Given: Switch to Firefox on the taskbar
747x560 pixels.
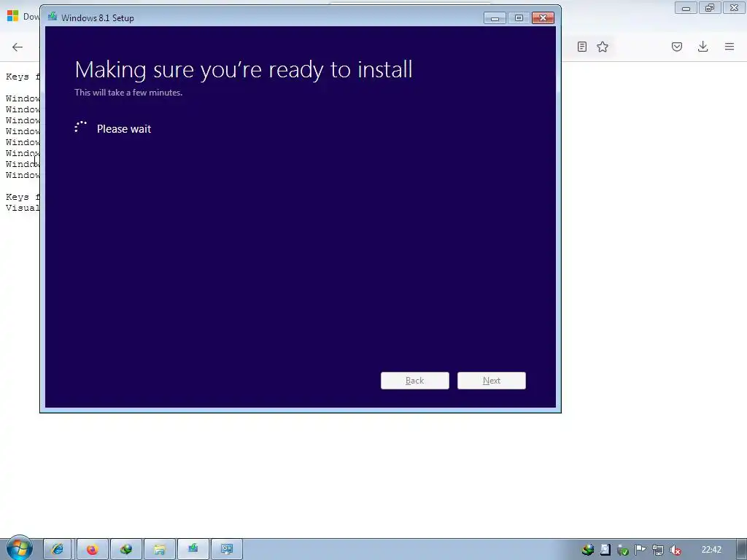Looking at the screenshot, I should 93,550.
